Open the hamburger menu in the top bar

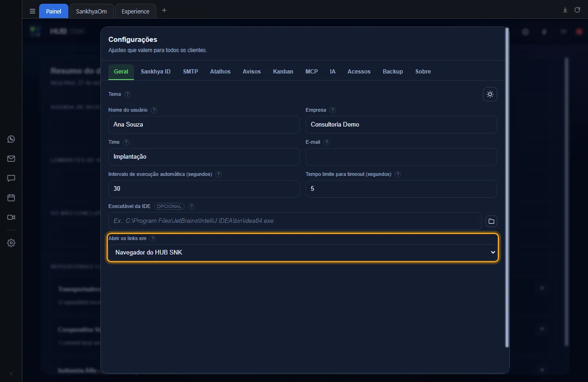32,11
